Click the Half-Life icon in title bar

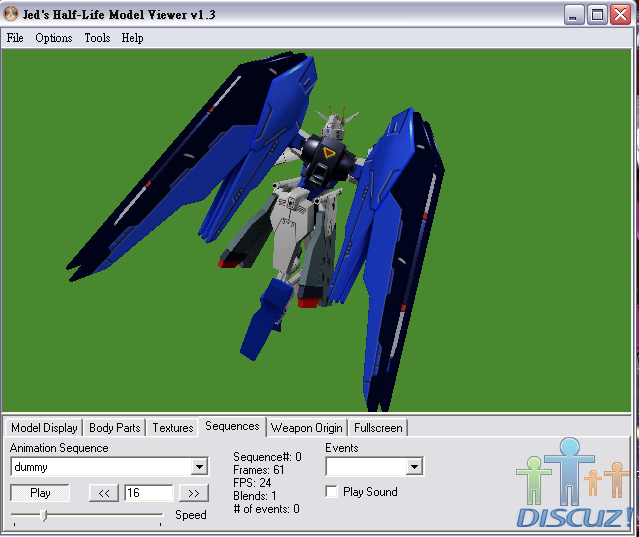click(11, 14)
